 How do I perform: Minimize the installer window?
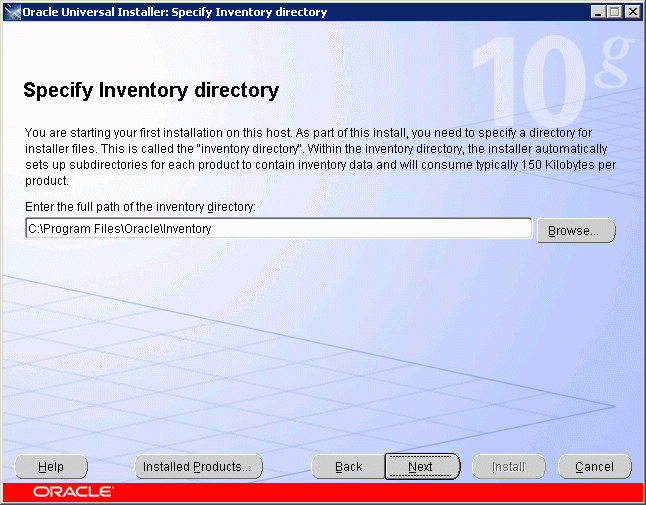(x=598, y=12)
